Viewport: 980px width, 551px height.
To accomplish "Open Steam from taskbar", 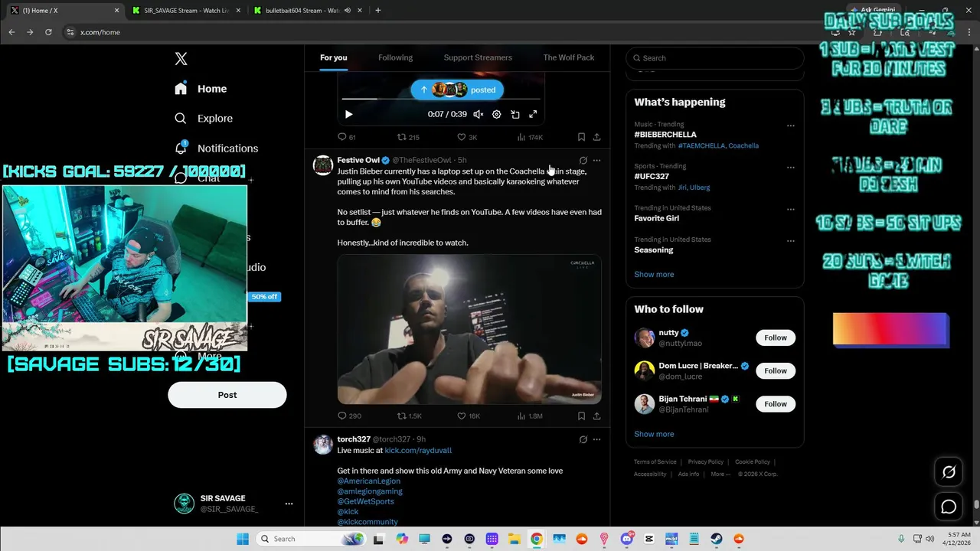I will pos(717,539).
